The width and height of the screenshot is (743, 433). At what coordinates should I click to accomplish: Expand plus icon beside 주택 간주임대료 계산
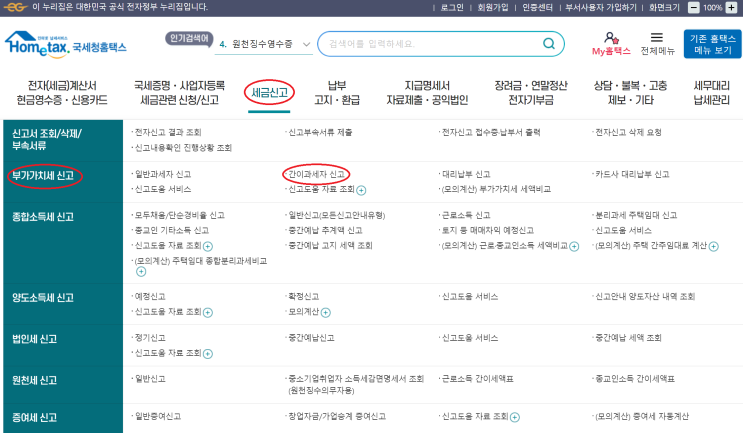click(x=714, y=246)
